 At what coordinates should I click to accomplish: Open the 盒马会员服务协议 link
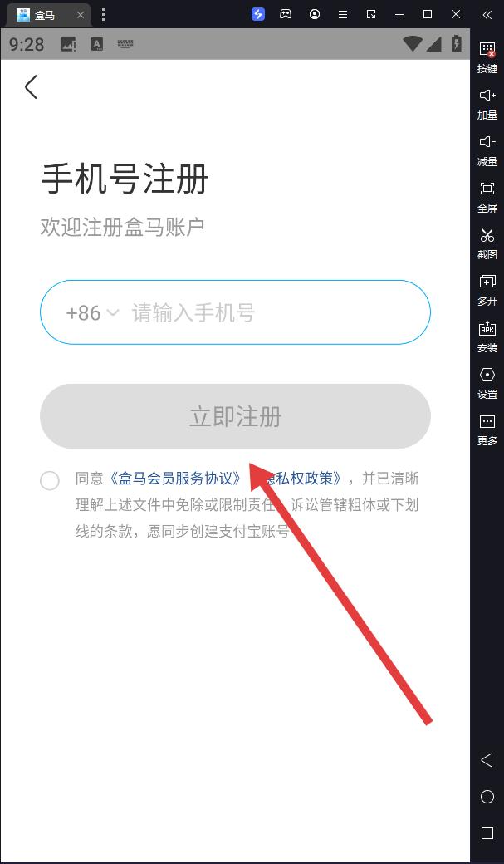[x=175, y=479]
